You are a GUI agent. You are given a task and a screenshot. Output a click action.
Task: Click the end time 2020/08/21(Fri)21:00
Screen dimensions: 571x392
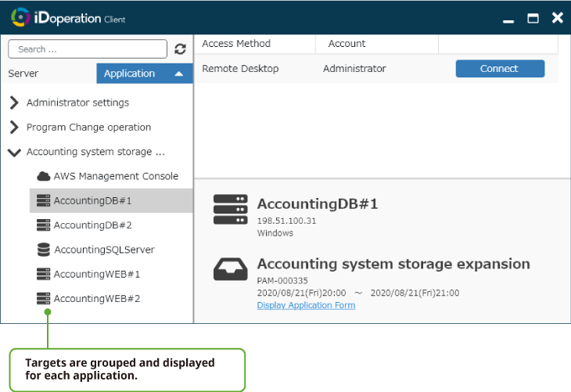tap(415, 293)
